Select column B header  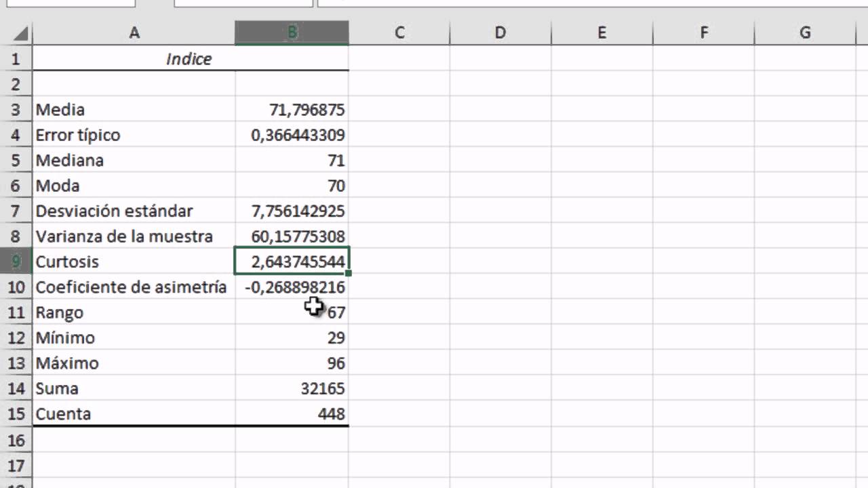click(292, 33)
